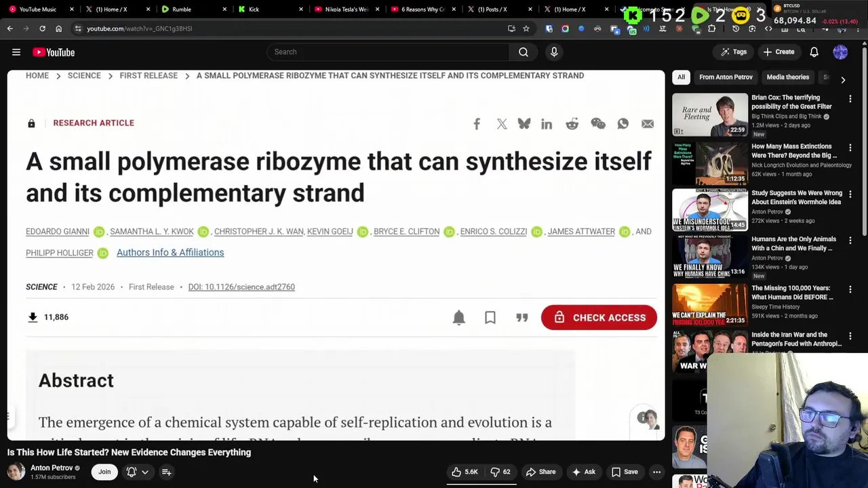Share article via email icon
868x488 pixels.
[648, 123]
